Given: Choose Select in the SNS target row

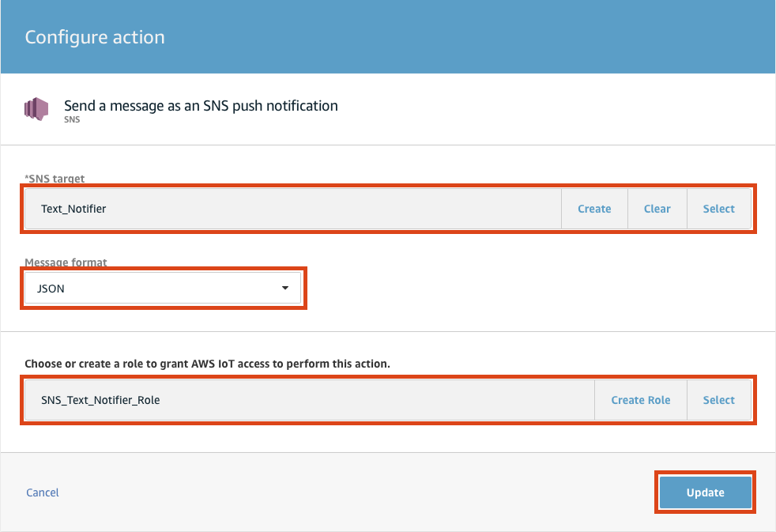Looking at the screenshot, I should point(719,209).
